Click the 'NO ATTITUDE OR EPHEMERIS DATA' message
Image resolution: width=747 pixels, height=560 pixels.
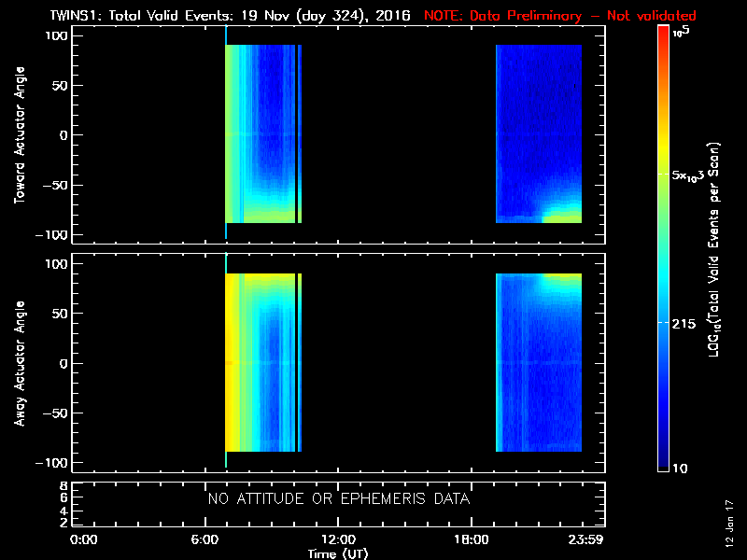(x=338, y=499)
